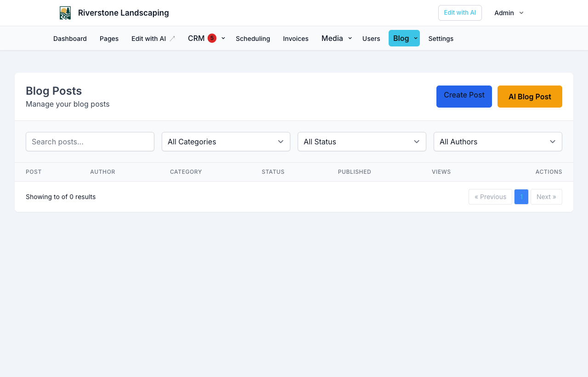This screenshot has width=588, height=377.
Task: Select the Settings menu item
Action: [x=441, y=39]
